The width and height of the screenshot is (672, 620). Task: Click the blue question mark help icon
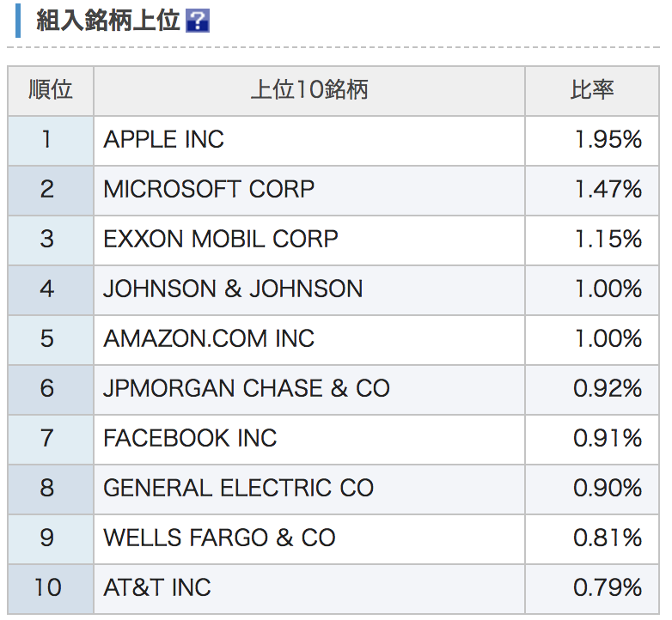point(197,21)
